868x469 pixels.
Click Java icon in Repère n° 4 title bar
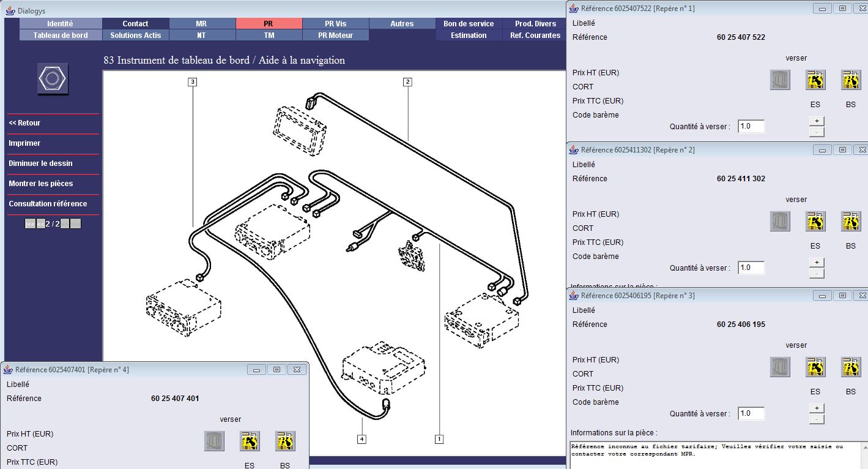[x=8, y=369]
